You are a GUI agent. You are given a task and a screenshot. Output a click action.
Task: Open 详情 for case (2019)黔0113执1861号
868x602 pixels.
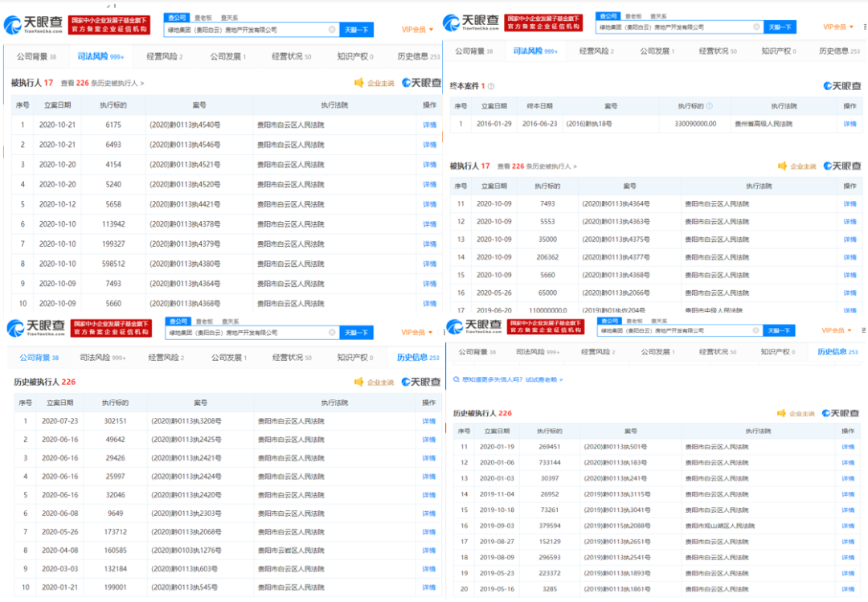click(848, 589)
